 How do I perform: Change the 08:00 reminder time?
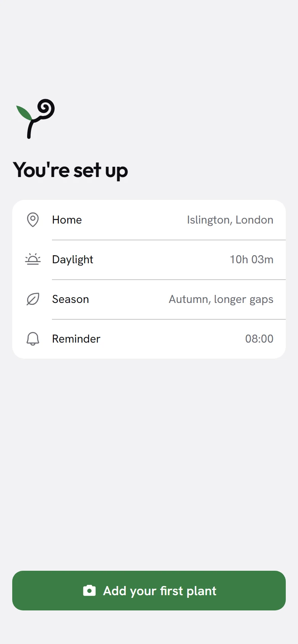point(259,339)
